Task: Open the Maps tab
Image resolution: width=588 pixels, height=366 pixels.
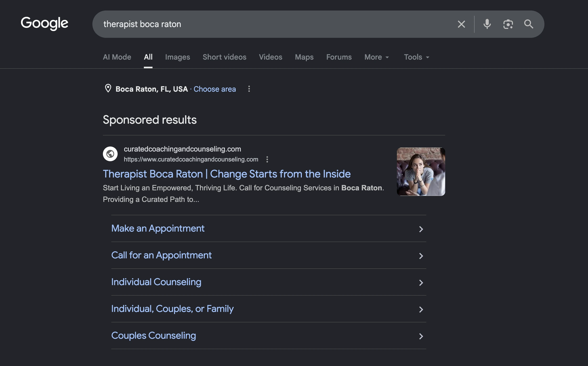Action: 304,57
